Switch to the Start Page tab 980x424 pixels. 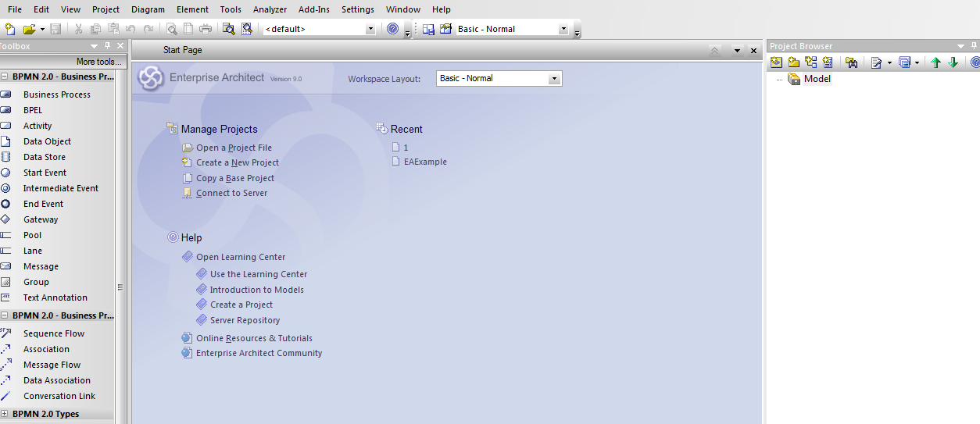182,50
